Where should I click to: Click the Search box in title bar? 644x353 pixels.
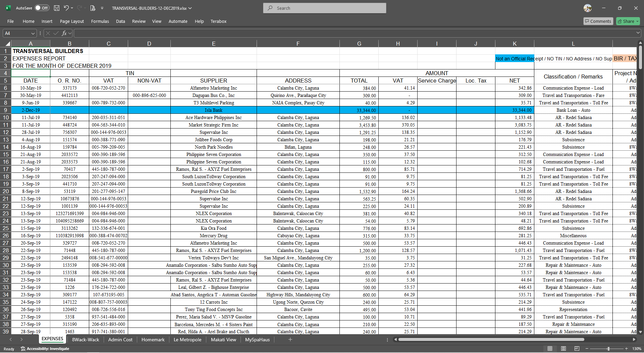pyautogui.click(x=324, y=8)
